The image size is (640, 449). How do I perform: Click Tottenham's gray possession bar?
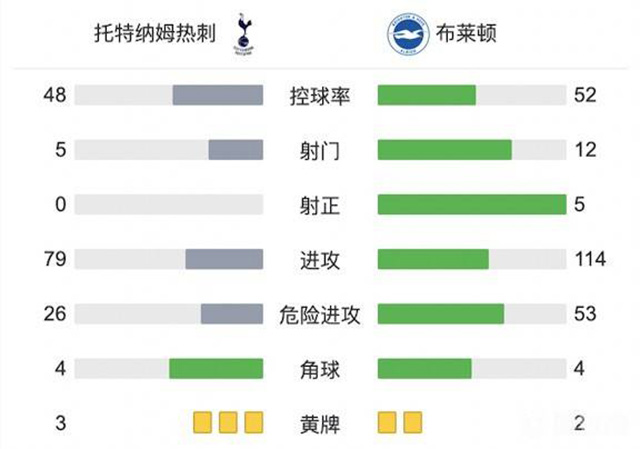click(217, 96)
